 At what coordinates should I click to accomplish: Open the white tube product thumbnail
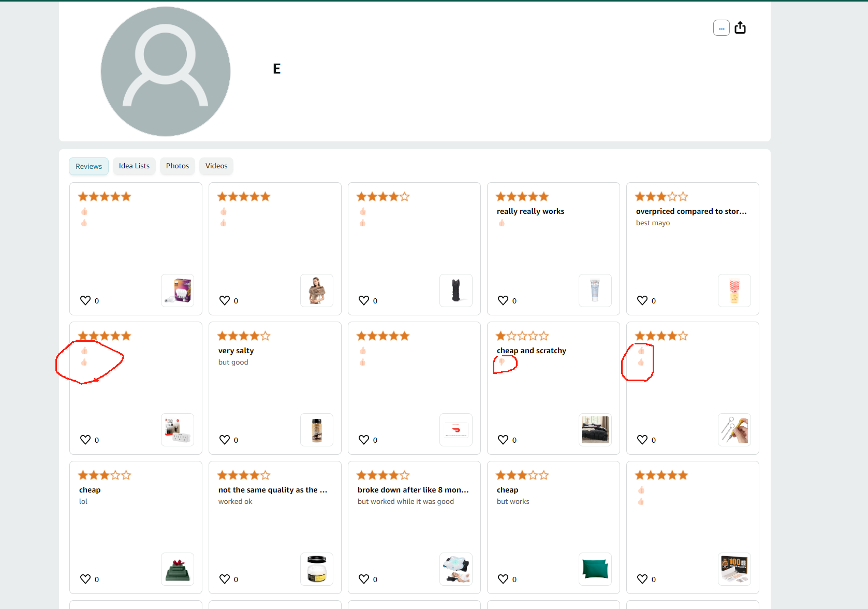595,291
